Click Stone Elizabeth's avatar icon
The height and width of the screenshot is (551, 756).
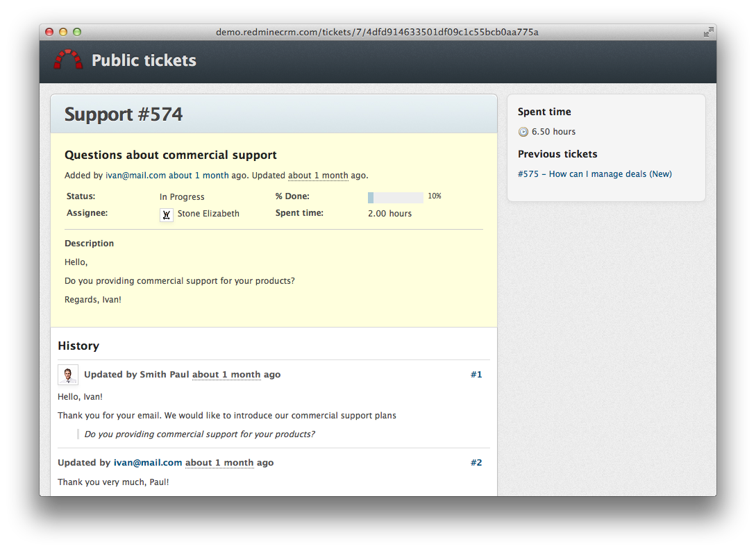click(166, 215)
